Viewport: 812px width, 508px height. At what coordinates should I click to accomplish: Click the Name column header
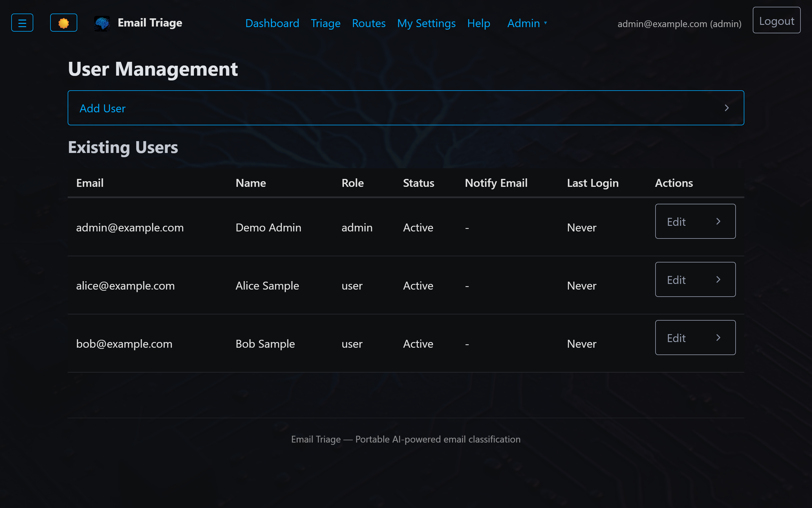(251, 183)
